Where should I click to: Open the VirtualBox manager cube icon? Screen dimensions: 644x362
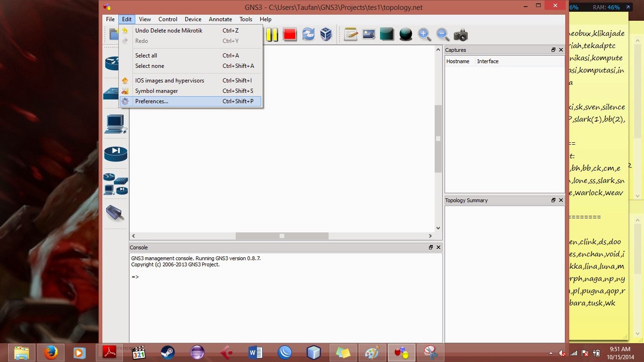point(326,34)
